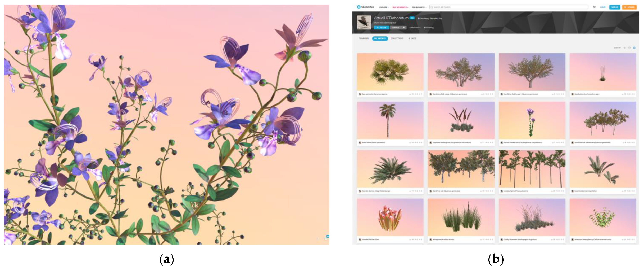The image size is (644, 270).
Task: Expand the Buy 3D Models menu
Action: [x=400, y=7]
